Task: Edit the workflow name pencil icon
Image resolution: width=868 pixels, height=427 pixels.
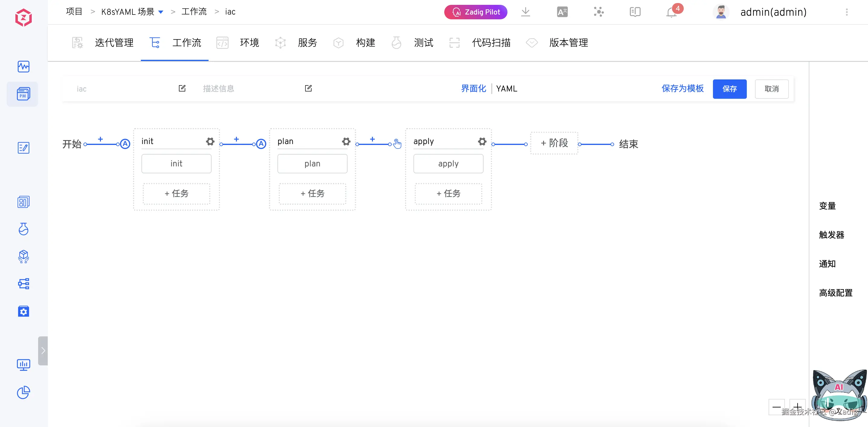Action: click(182, 88)
